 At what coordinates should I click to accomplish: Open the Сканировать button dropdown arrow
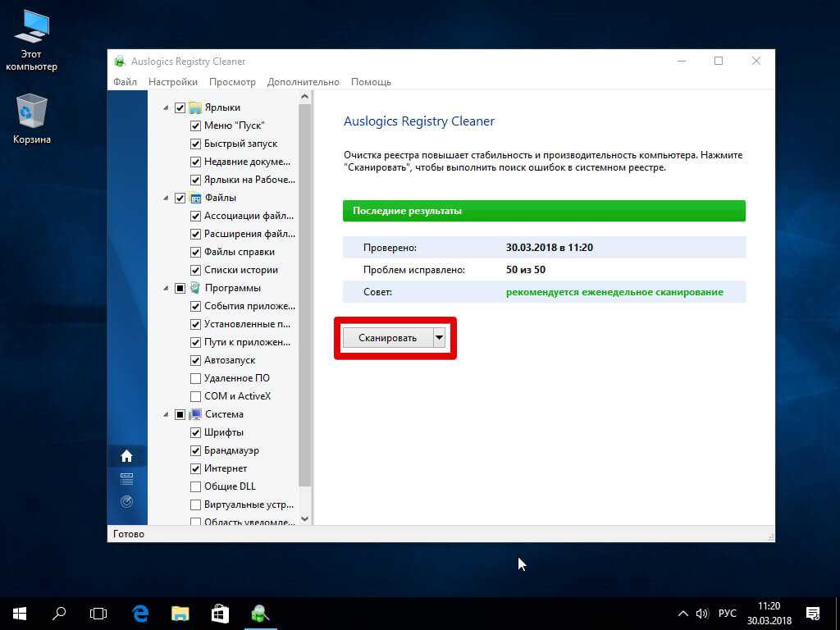[x=439, y=337]
